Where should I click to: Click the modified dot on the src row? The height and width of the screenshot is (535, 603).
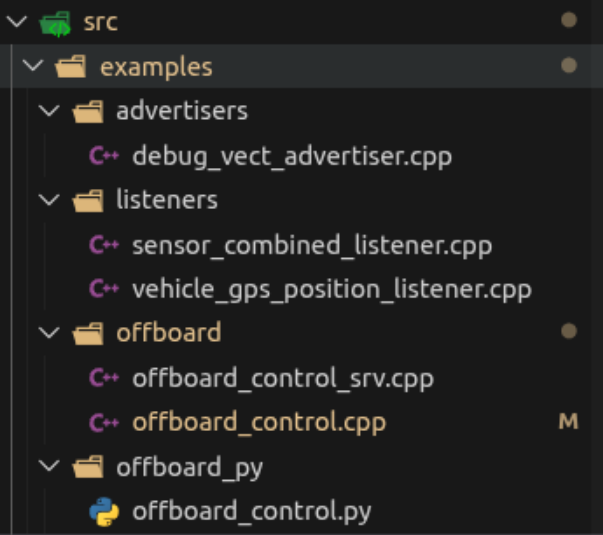[x=569, y=20]
